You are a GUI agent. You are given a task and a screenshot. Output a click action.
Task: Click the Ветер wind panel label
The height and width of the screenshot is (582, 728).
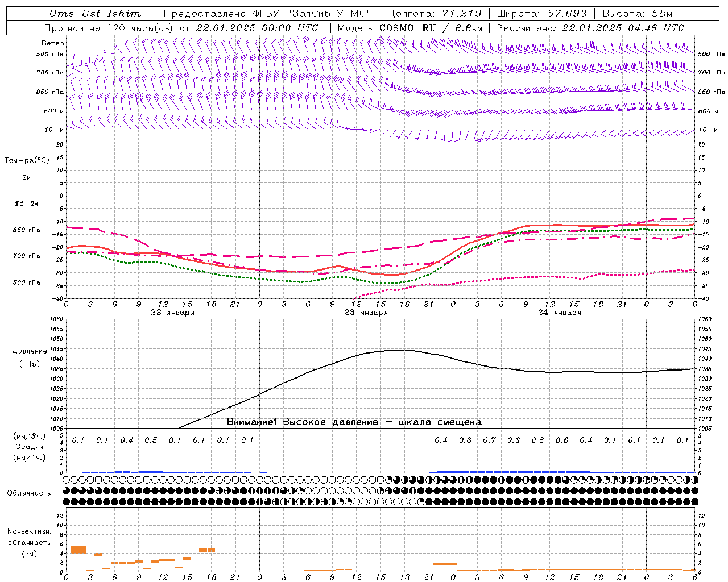pyautogui.click(x=53, y=43)
